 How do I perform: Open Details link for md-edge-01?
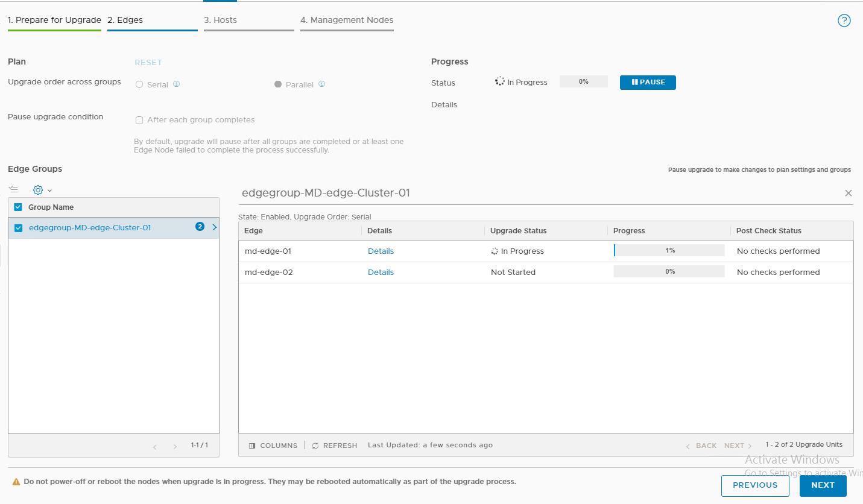(x=381, y=251)
